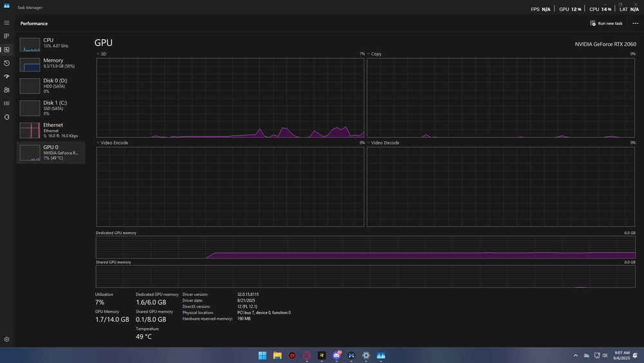Open the Copy engine graph dropdown
Screen dimensions: 644x363
(x=374, y=54)
